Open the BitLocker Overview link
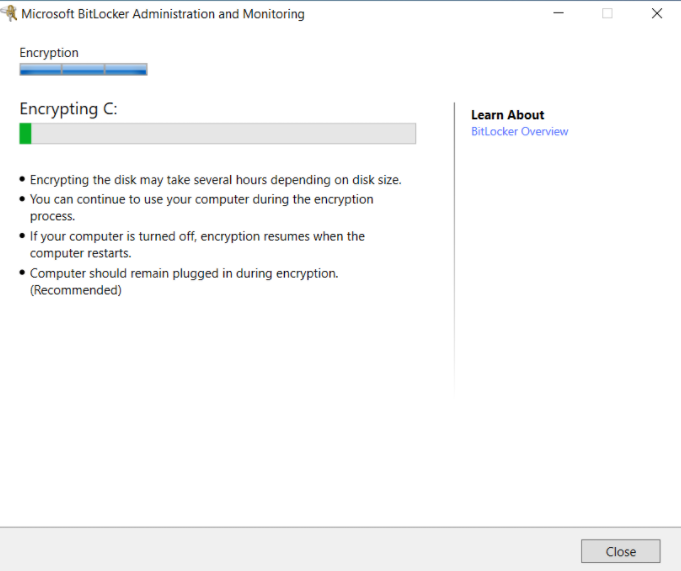The height and width of the screenshot is (571, 681). 519,132
